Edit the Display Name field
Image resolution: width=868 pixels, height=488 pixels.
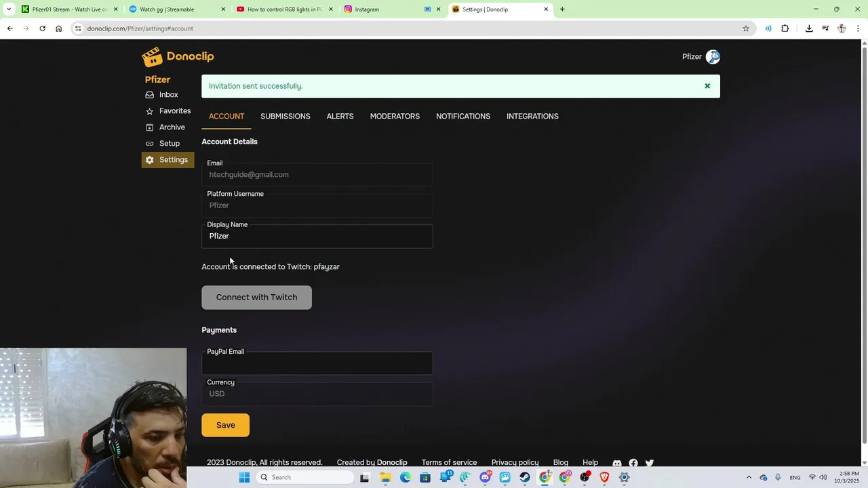tap(317, 236)
